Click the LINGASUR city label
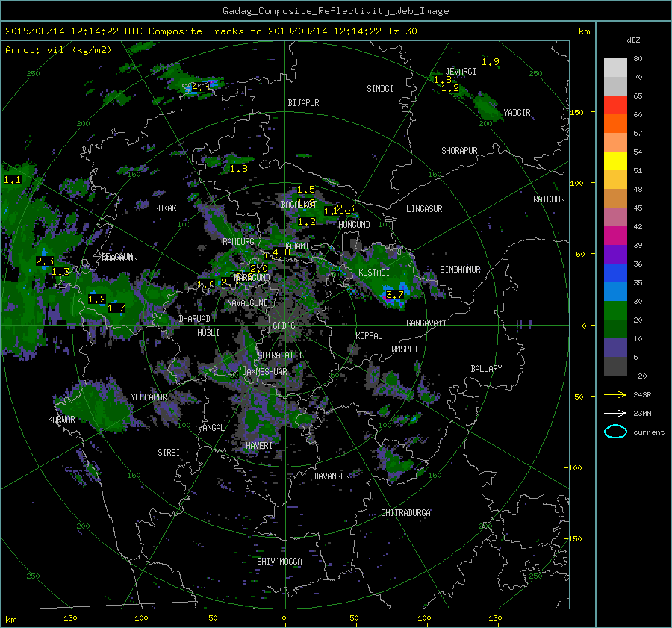Screen dimensions: 672x628 [x=424, y=209]
